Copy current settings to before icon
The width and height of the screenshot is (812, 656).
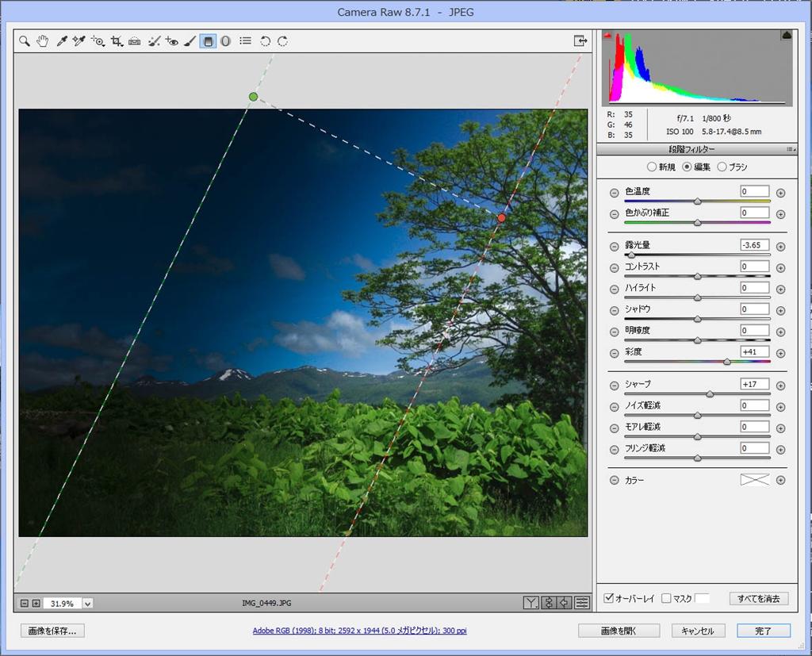565,603
